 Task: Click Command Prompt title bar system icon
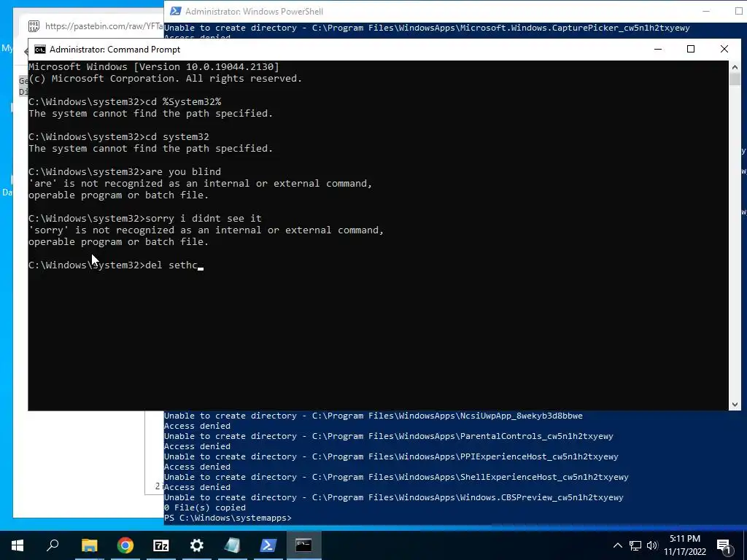[40, 50]
